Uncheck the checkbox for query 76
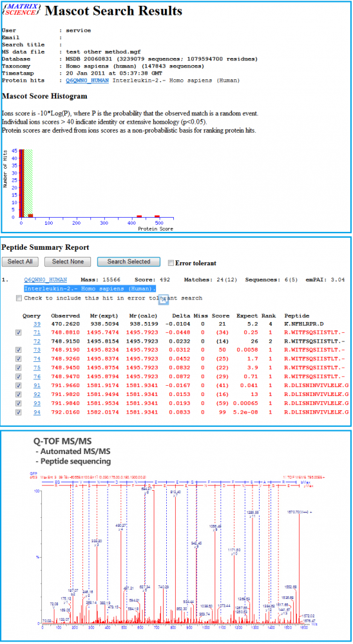353x644 pixels. 17,376
